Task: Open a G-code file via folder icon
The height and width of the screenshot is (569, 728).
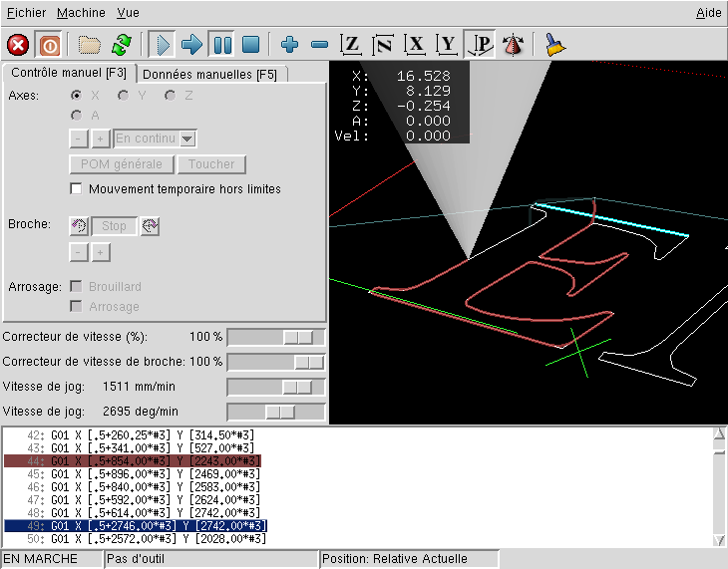Action: point(90,45)
